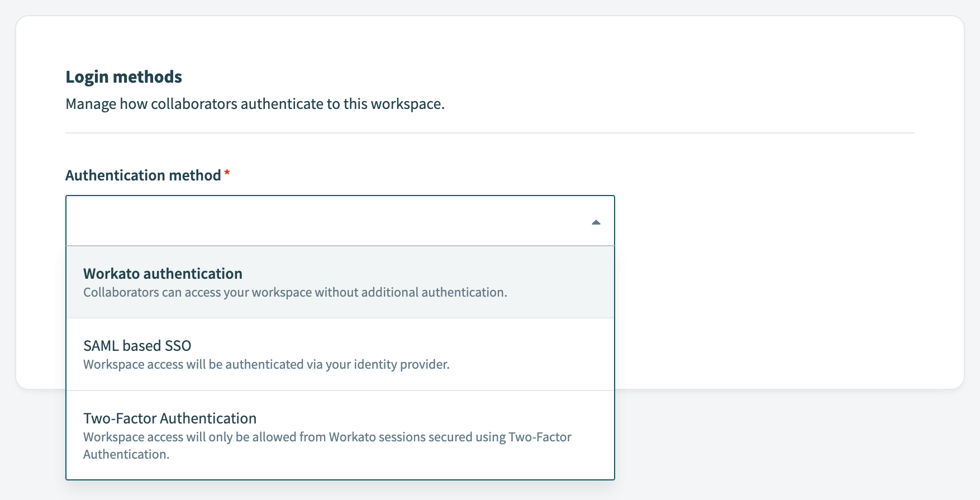
Task: Select Workato authentication option
Action: click(340, 282)
